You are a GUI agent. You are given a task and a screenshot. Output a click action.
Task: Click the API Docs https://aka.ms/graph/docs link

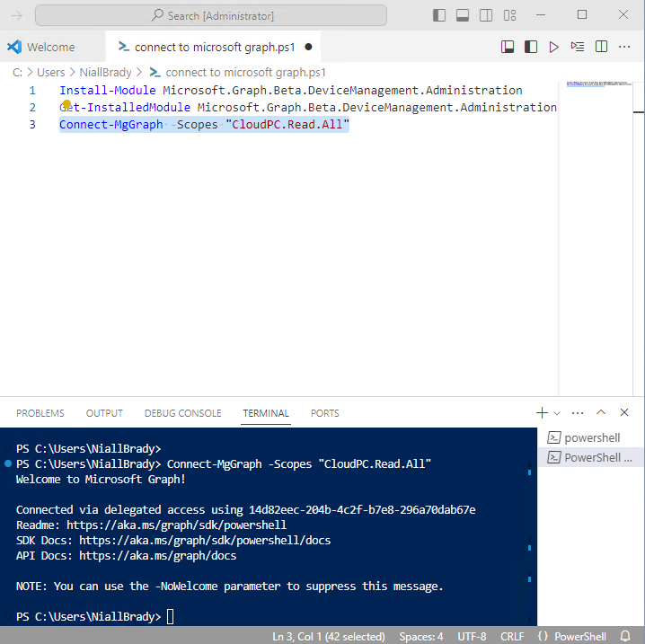158,556
